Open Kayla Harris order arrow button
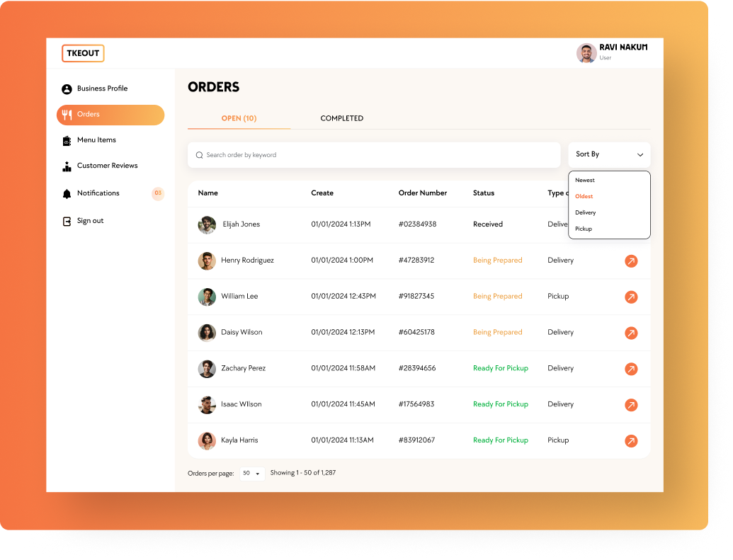Screen dimensions: 733x560 tap(631, 441)
